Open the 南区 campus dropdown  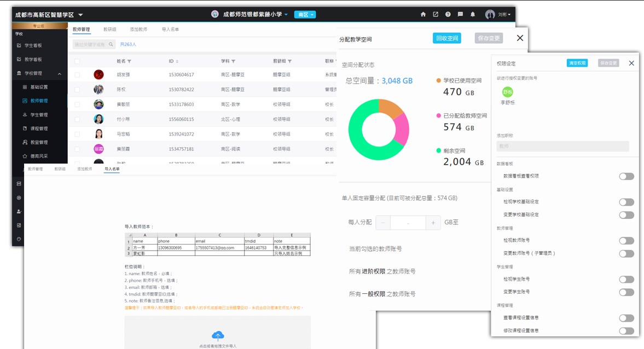(x=305, y=15)
